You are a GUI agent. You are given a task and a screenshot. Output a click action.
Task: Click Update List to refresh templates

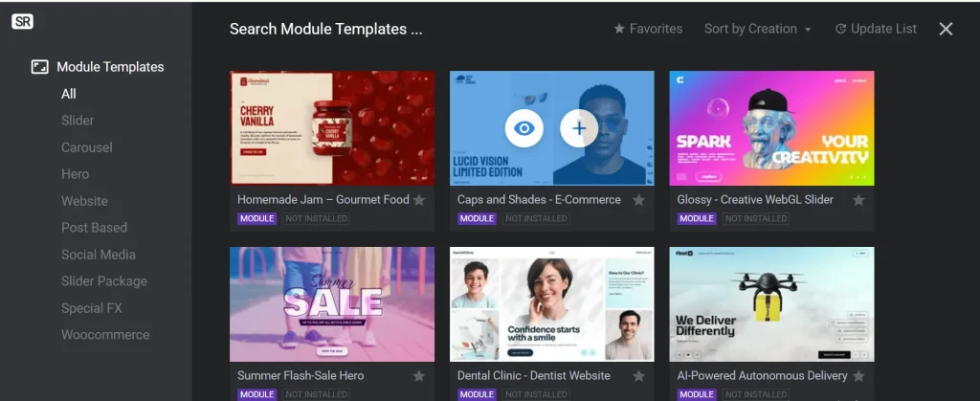877,29
